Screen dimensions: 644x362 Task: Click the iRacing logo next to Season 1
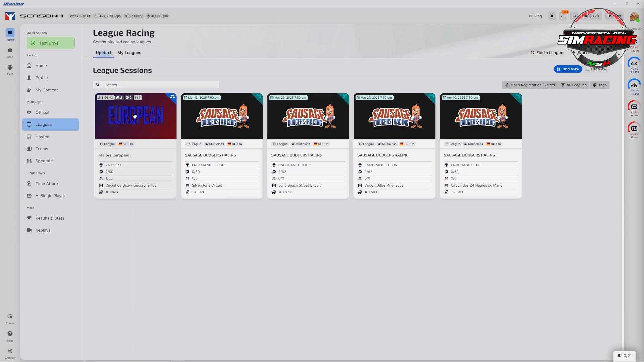coord(10,16)
